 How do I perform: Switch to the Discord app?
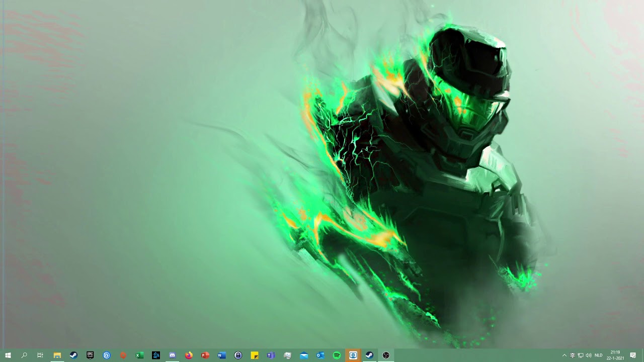click(x=173, y=355)
